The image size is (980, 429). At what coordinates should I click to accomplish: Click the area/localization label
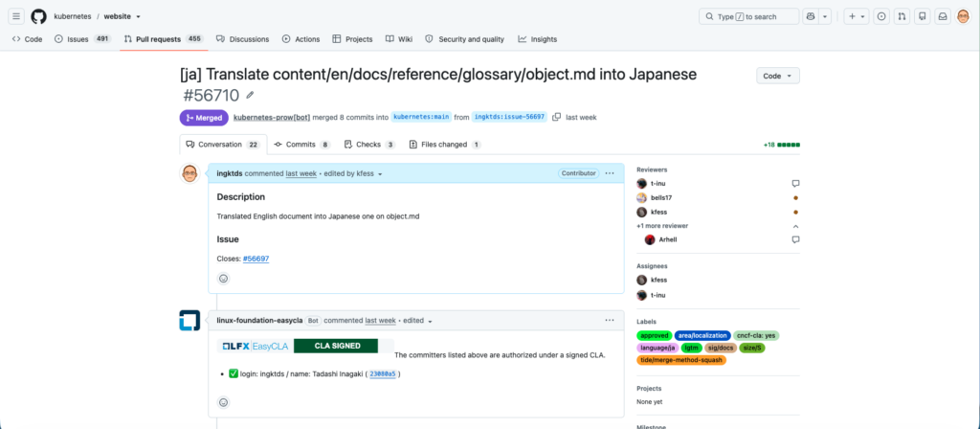pos(703,335)
